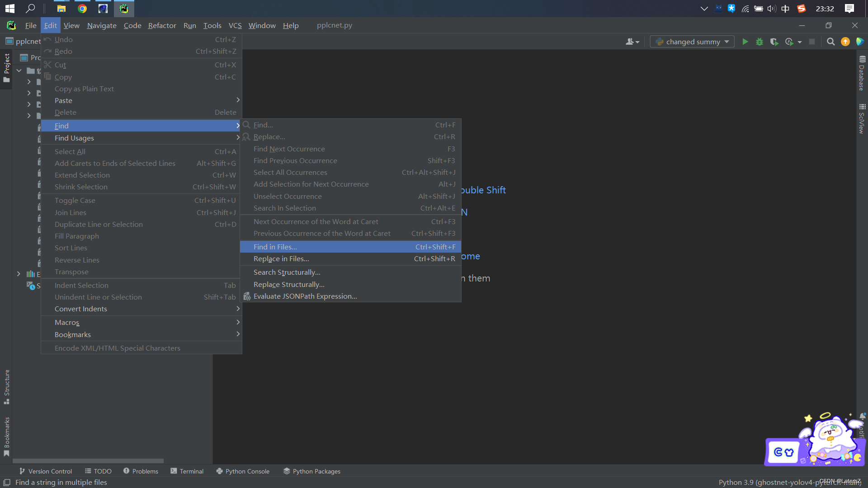Click Replace in Files option
The height and width of the screenshot is (488, 868).
[281, 258]
